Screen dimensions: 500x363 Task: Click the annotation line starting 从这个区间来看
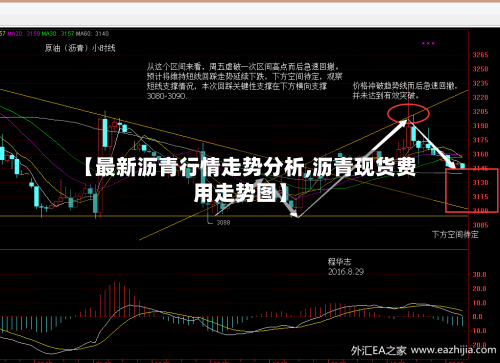(243, 67)
